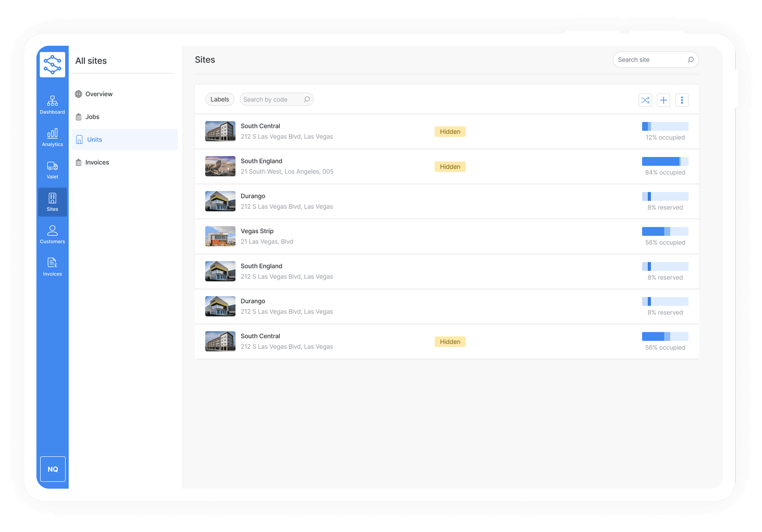Click the app logo at top left

pyautogui.click(x=53, y=64)
